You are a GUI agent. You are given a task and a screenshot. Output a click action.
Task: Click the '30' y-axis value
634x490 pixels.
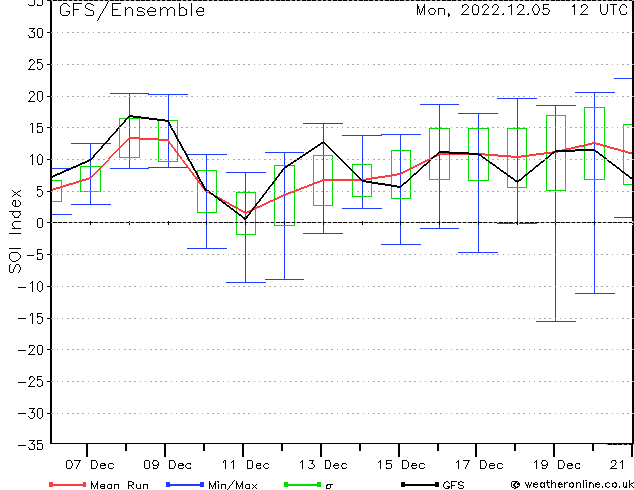click(35, 33)
